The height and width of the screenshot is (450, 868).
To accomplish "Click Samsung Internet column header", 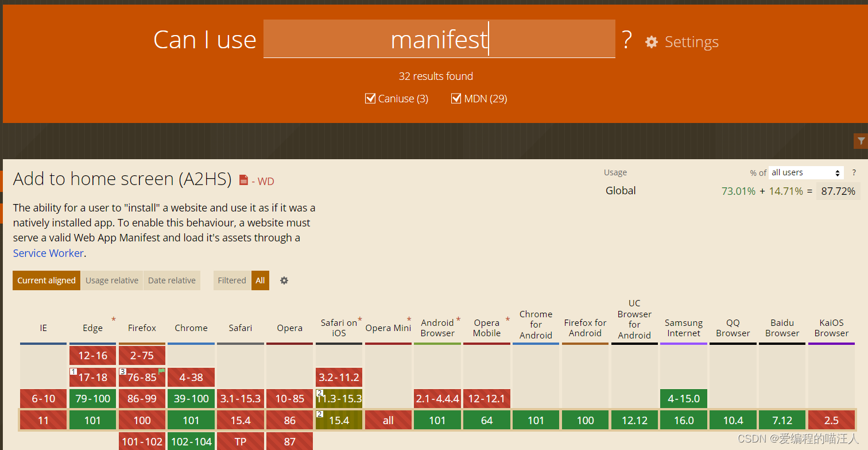I will pos(684,328).
